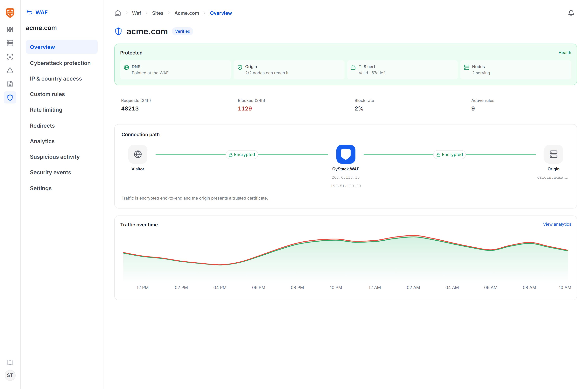Click the Traffic over time heading
Screen dimensions: 588x389
139,225
